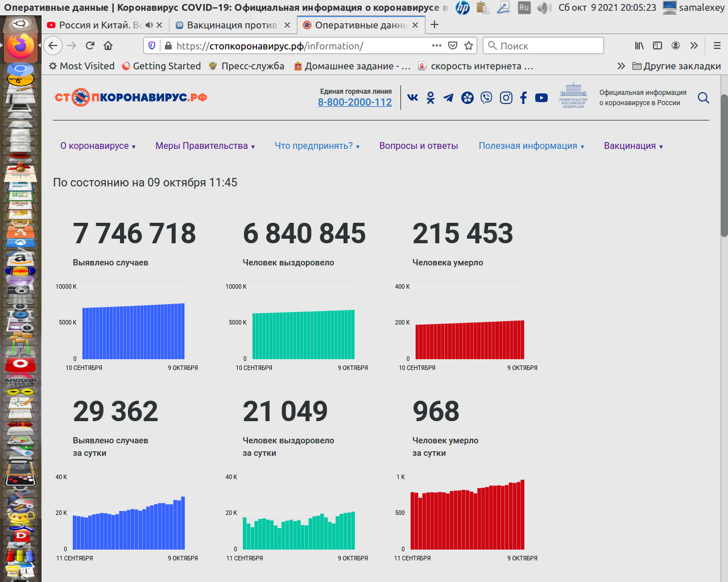Expand Полезная информация menu
The width and height of the screenshot is (728, 582).
click(532, 145)
